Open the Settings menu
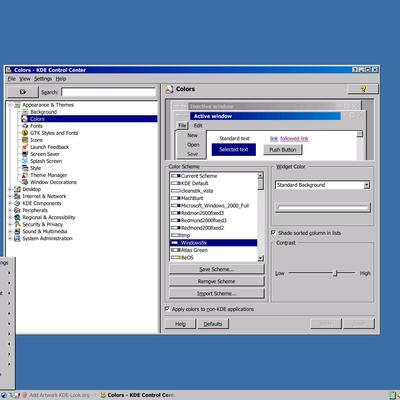Screen dimensions: 400x400 (x=43, y=79)
